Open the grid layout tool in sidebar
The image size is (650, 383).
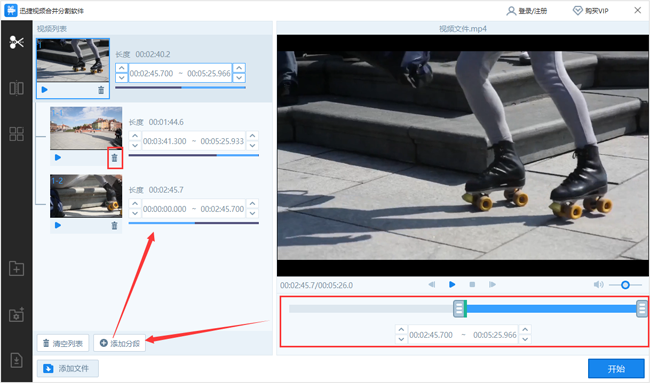coord(17,133)
